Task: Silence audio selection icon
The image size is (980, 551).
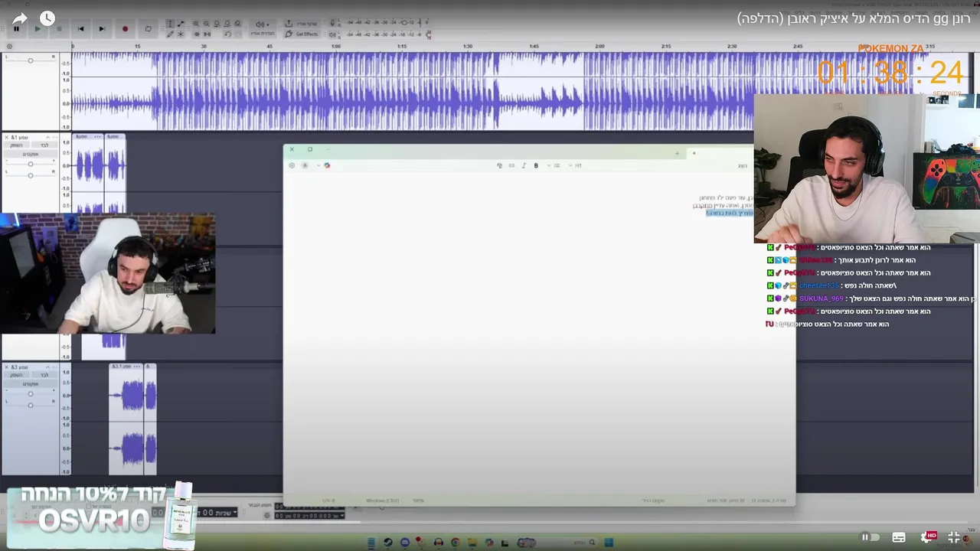Action: (207, 34)
